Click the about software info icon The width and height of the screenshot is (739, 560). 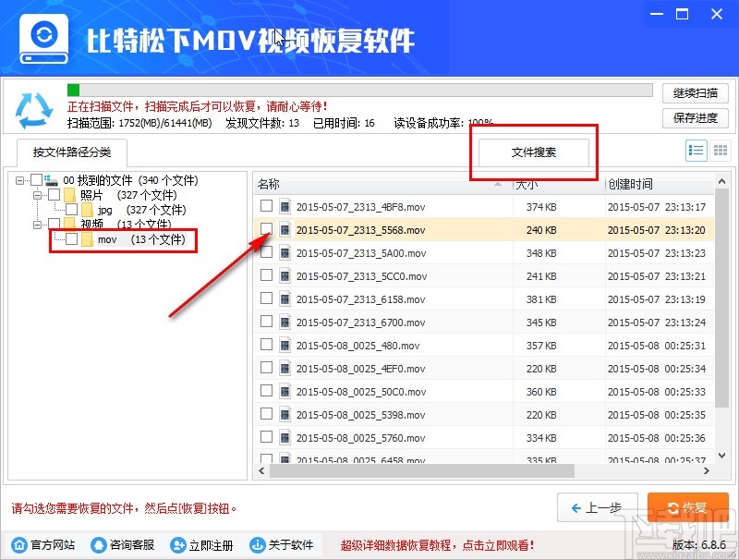point(258,545)
